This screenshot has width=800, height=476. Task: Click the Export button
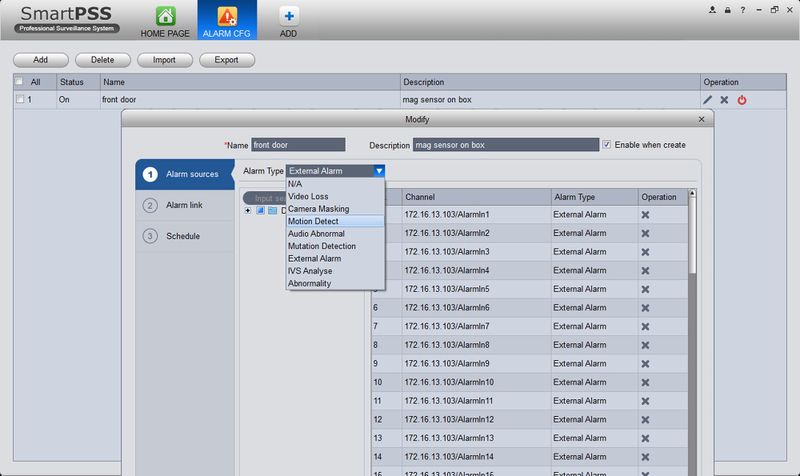click(227, 60)
